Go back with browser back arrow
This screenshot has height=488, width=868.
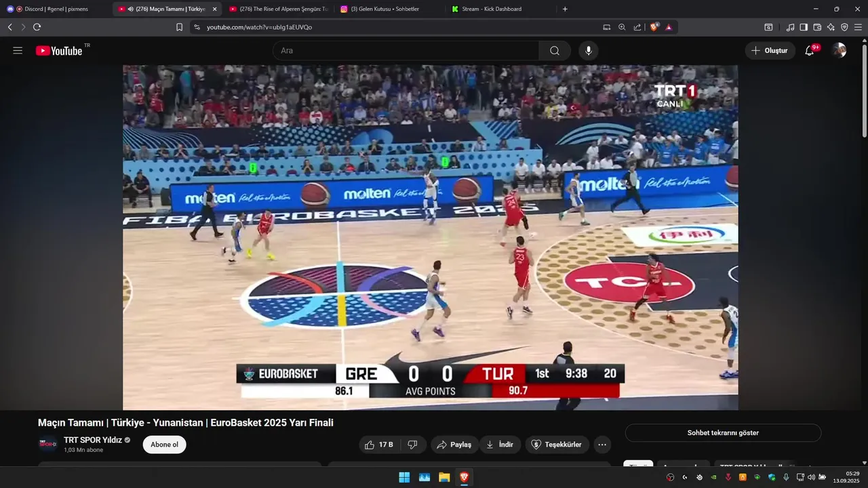point(10,27)
